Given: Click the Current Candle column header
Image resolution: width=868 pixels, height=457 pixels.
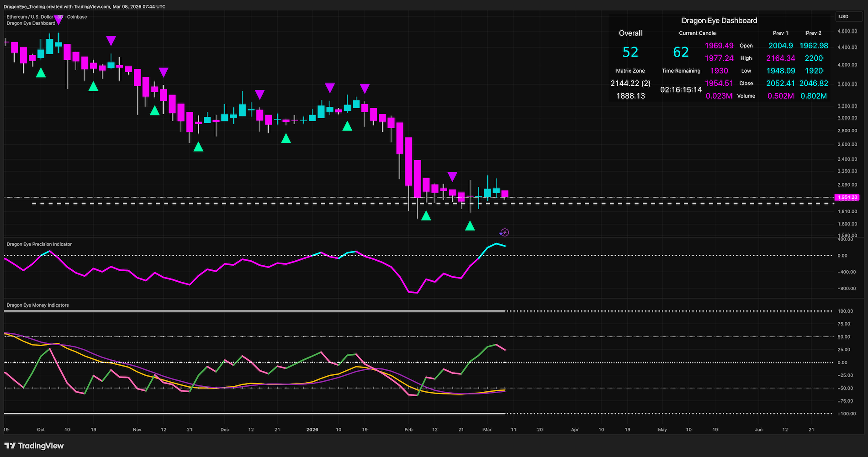Looking at the screenshot, I should pyautogui.click(x=697, y=33).
